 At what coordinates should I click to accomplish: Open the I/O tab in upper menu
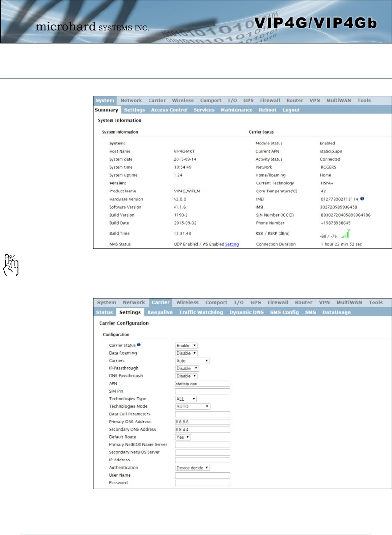point(232,100)
